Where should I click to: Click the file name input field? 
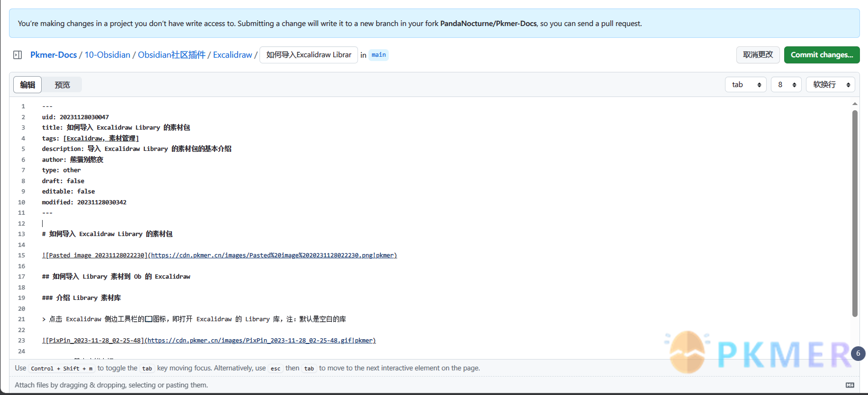click(x=309, y=55)
